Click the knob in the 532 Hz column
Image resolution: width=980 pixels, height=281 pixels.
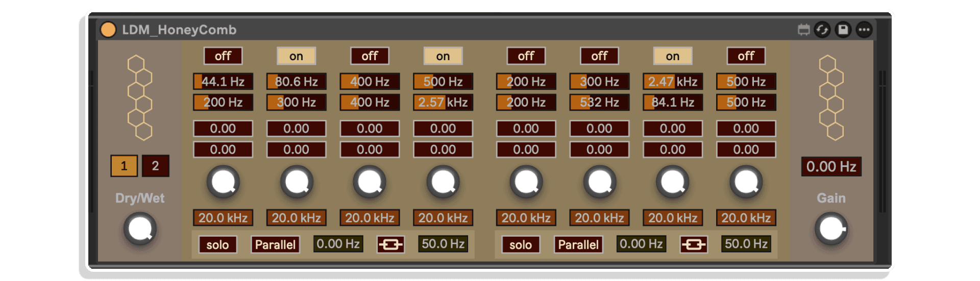tap(600, 182)
